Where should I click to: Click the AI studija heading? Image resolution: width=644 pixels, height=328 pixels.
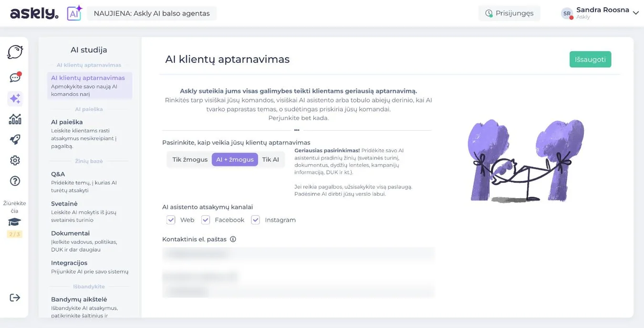89,50
